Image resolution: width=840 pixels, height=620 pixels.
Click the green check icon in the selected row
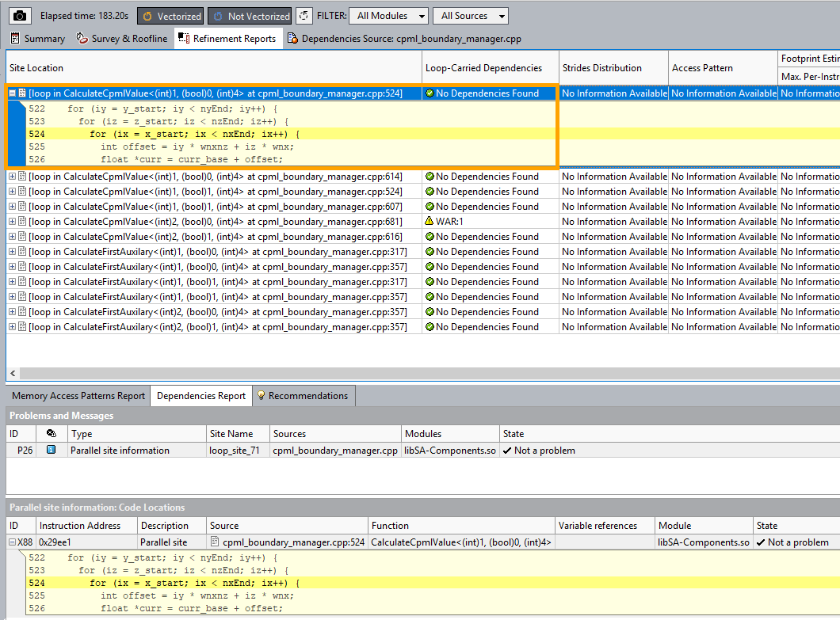430,93
